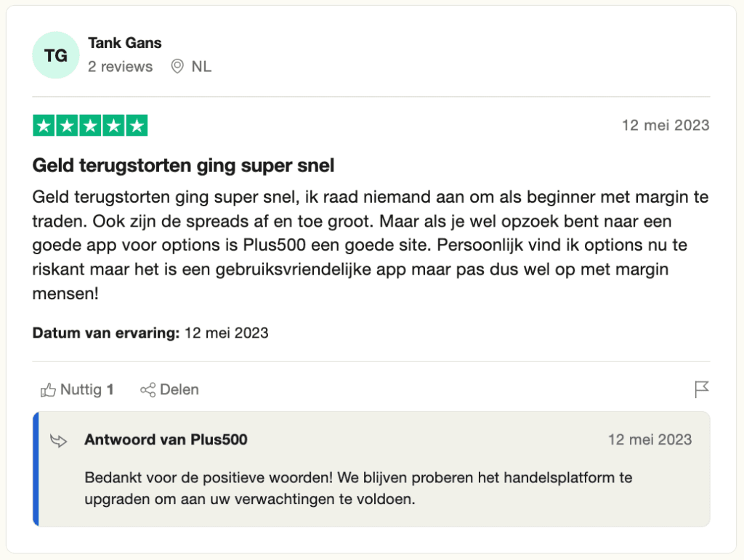This screenshot has width=744, height=560.
Task: Click the location pin icon
Action: (177, 67)
